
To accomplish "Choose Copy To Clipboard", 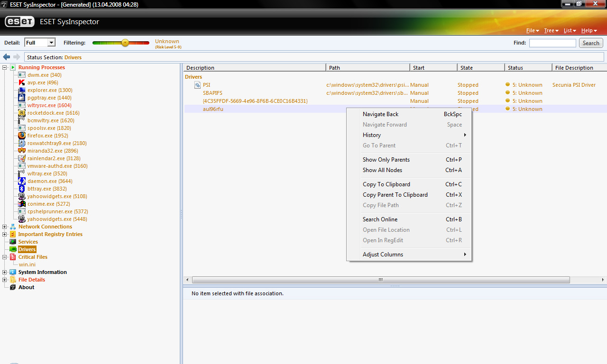I will pos(409,184).
